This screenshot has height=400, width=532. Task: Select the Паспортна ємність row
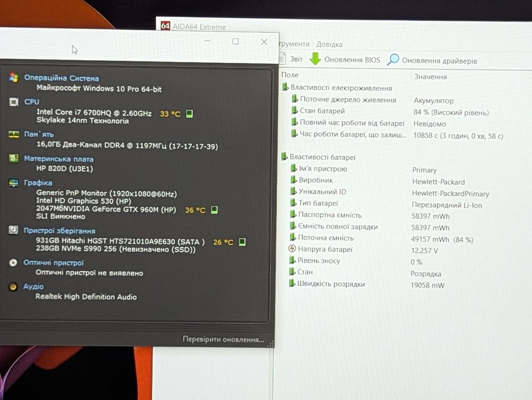(x=325, y=215)
